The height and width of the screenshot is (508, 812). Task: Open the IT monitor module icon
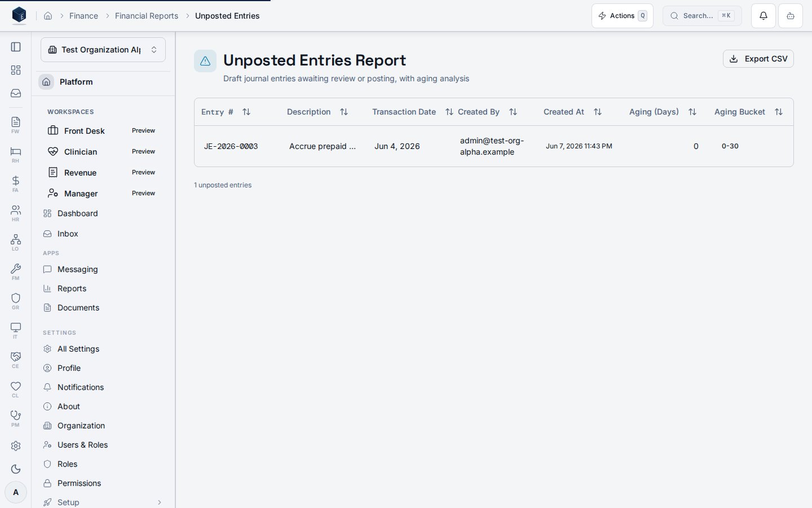coord(16,330)
